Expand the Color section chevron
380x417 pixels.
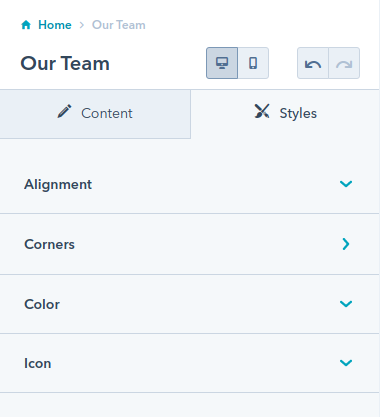[346, 304]
